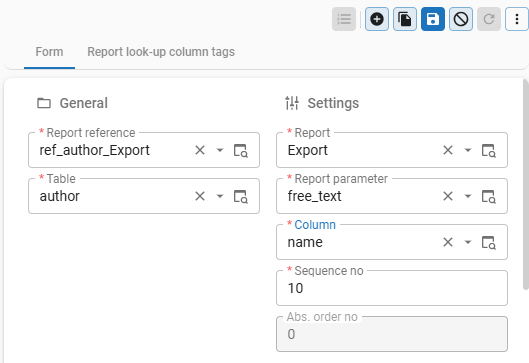Clear the Report parameter value
Screen dimensions: 529x363
click(448, 196)
